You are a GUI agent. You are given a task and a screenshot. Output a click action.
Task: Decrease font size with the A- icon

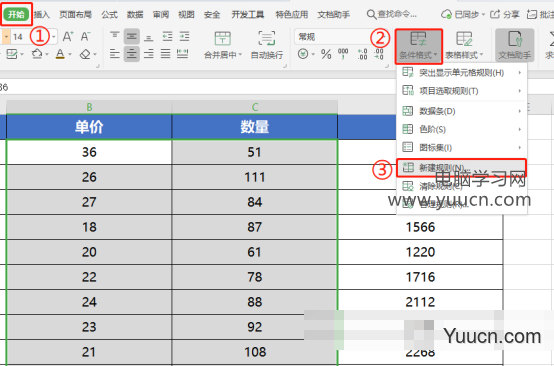(85, 36)
